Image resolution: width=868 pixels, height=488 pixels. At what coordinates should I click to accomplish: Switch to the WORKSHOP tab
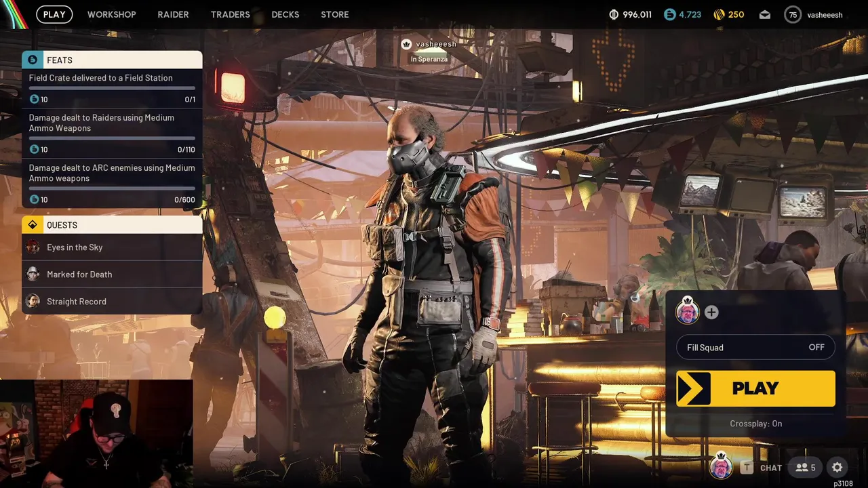pos(112,14)
